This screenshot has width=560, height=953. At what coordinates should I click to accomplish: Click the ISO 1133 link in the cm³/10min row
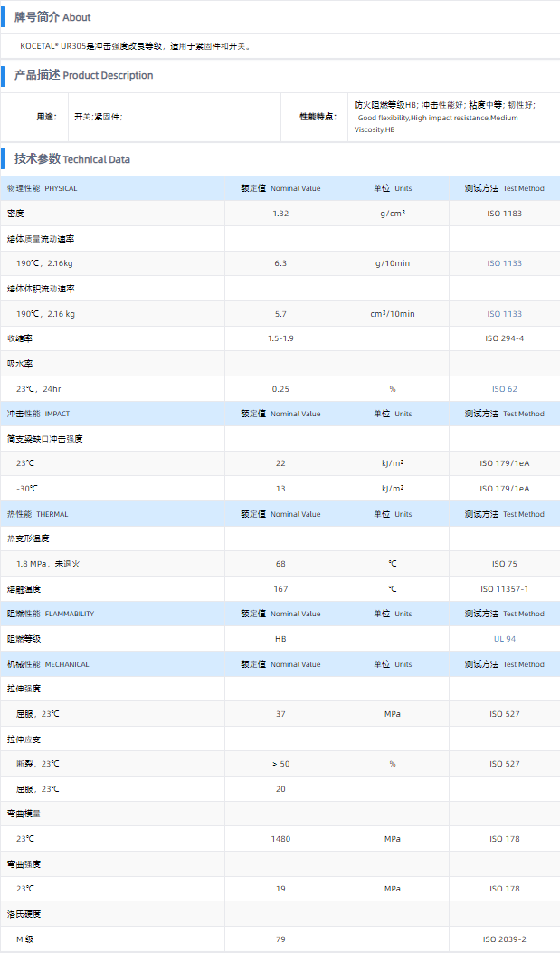click(504, 314)
